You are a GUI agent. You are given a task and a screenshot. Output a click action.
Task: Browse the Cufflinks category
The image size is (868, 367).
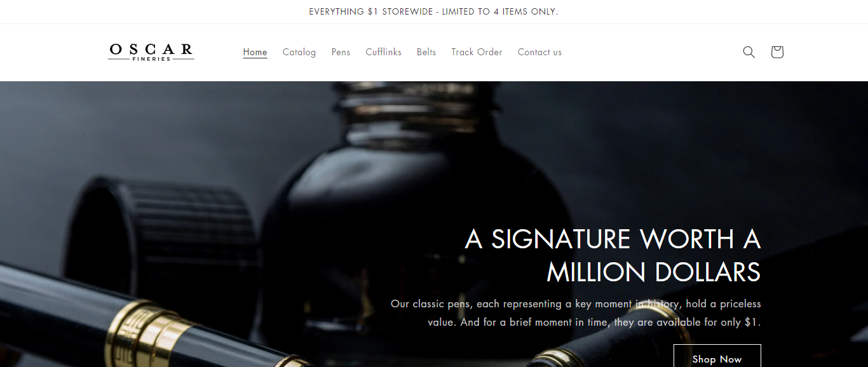(383, 52)
